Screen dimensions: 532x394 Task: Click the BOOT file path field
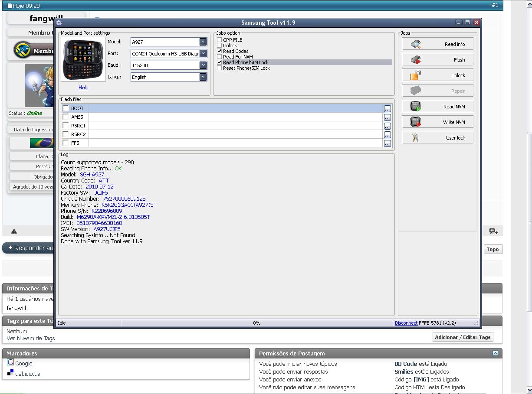pos(235,108)
